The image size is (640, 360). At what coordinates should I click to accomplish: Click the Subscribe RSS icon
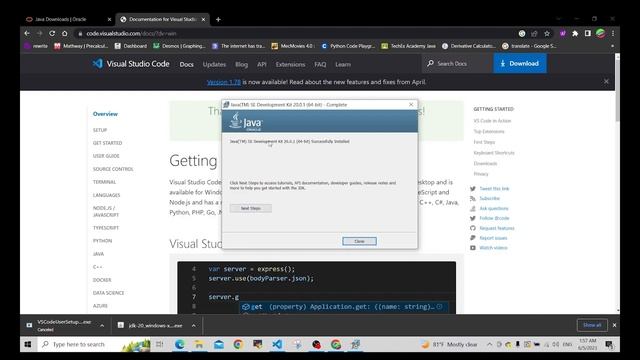click(x=473, y=198)
